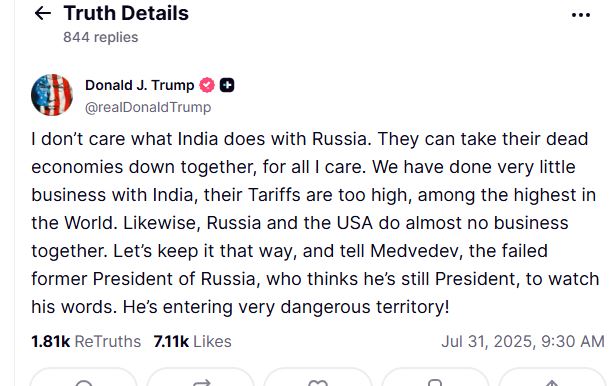
Task: Click the post's opening line about India
Action: point(201,139)
